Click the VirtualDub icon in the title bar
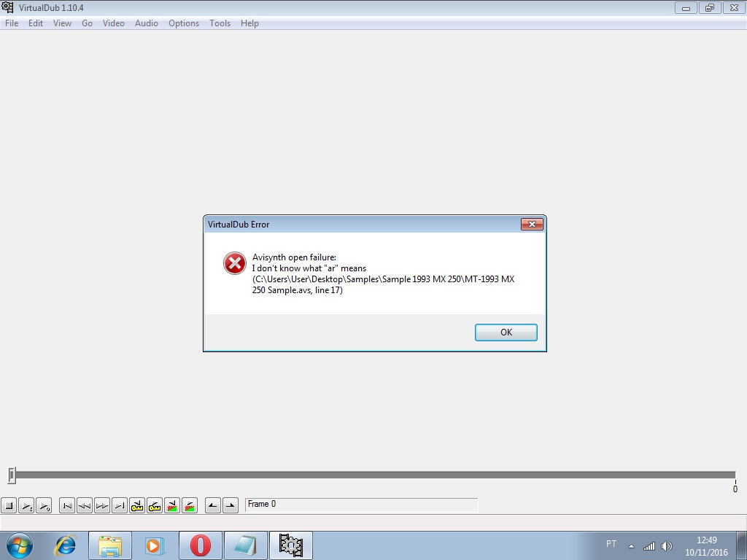This screenshot has height=560, width=747. (7, 7)
